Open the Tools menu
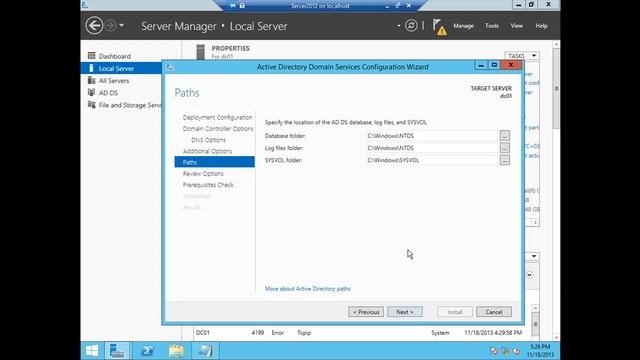 click(491, 26)
